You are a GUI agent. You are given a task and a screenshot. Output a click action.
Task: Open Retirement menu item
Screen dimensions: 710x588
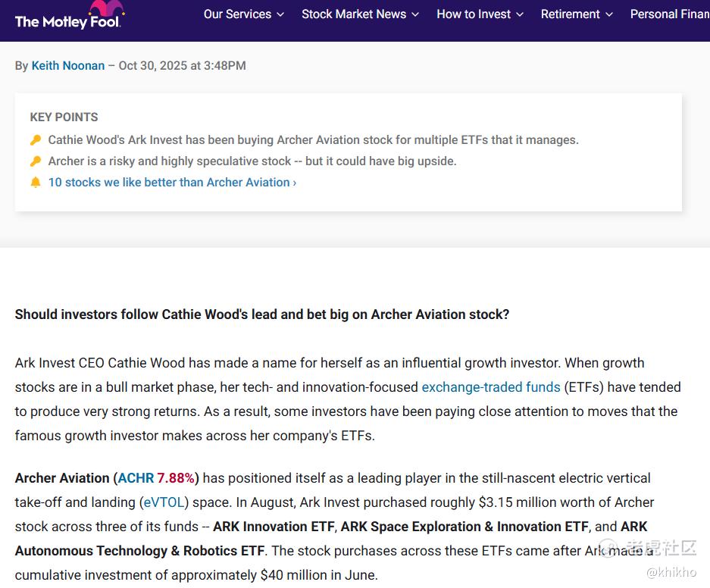570,14
